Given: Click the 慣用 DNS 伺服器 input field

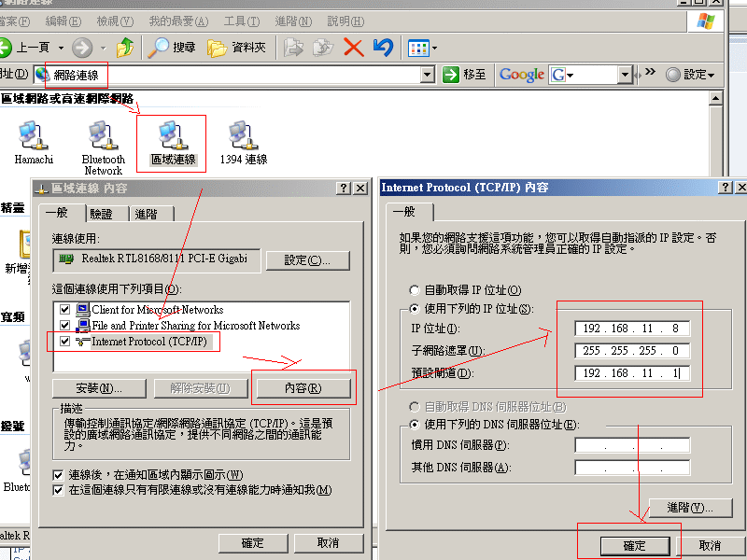Looking at the screenshot, I should pyautogui.click(x=632, y=446).
